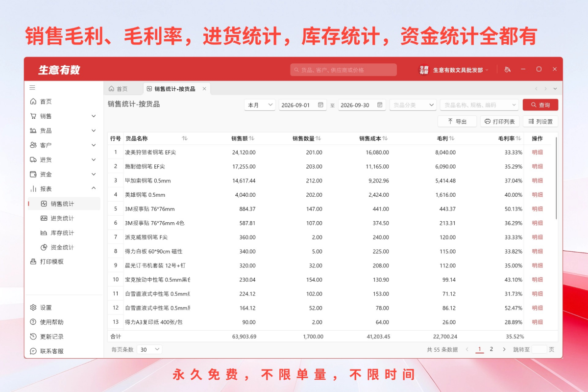Image resolution: width=588 pixels, height=392 pixels.
Task: Click the table vertical scrollbar
Action: 556,178
